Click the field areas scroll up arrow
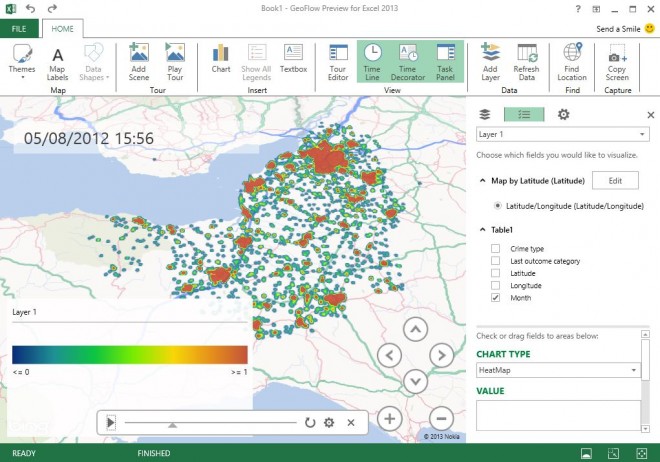660x462 pixels. point(645,334)
